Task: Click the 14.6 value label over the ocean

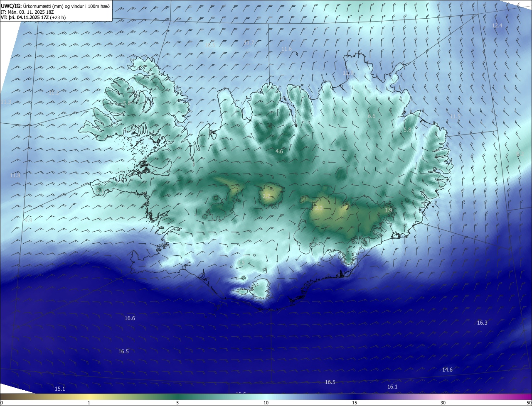Action: point(447,370)
